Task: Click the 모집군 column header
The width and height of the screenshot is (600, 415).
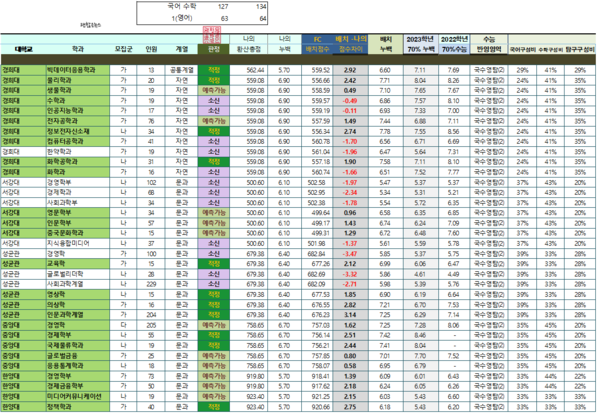Action: [124, 49]
